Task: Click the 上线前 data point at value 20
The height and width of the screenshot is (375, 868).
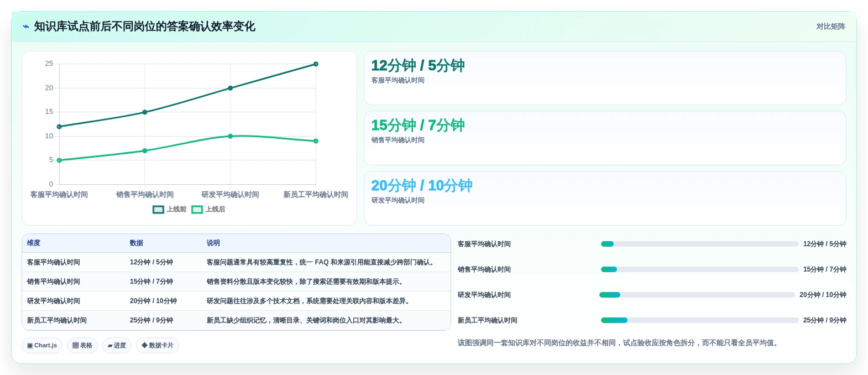Action: (x=231, y=88)
